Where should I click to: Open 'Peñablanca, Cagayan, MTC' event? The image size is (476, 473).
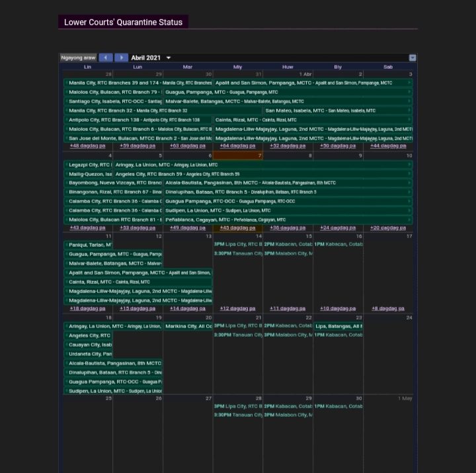tap(225, 220)
